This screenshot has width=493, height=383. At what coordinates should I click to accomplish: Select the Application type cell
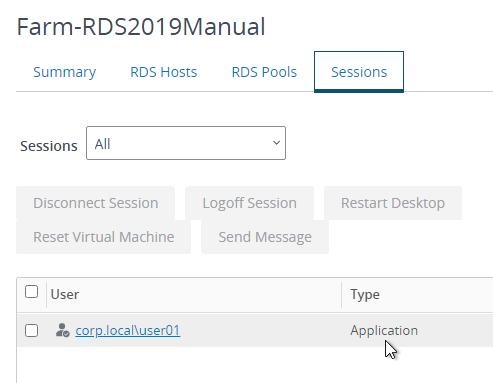coord(384,331)
